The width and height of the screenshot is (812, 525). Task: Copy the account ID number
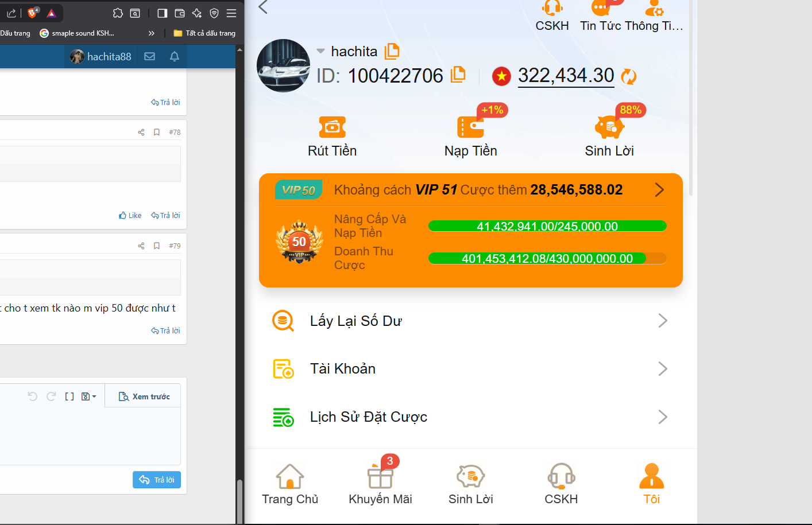[x=458, y=75]
